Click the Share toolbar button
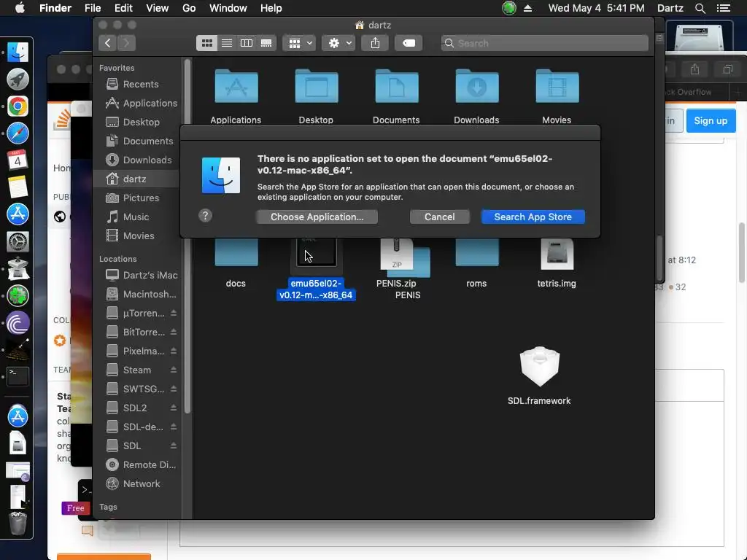 point(375,43)
